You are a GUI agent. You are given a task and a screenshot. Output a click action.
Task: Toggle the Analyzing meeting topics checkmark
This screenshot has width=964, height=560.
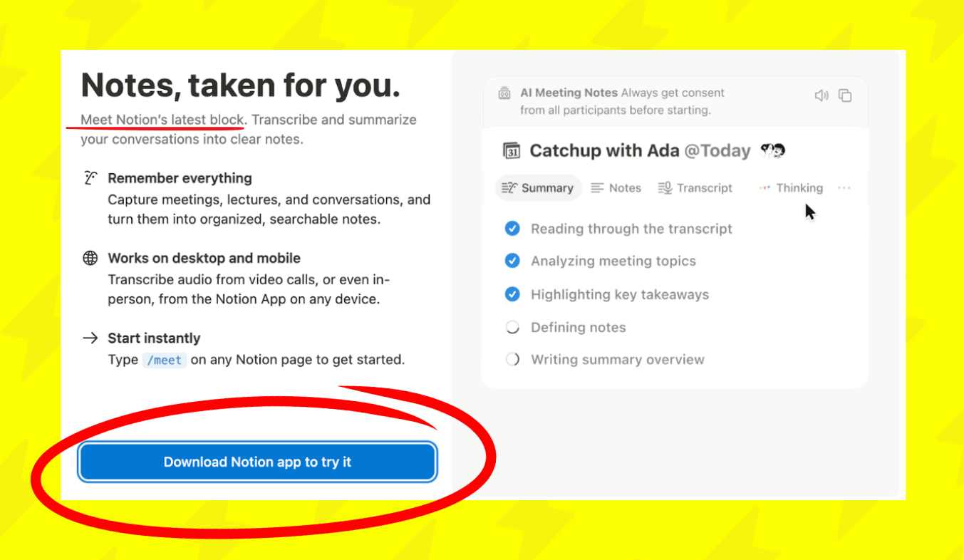click(512, 261)
